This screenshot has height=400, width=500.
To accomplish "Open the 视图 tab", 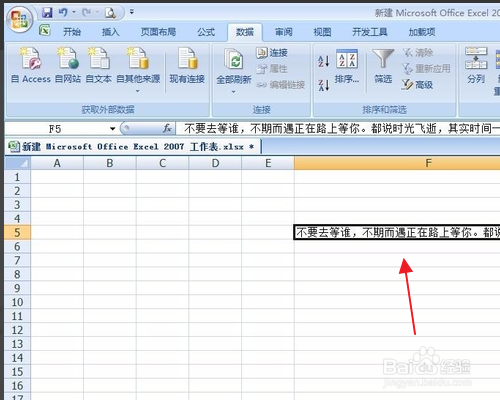I will click(x=322, y=32).
